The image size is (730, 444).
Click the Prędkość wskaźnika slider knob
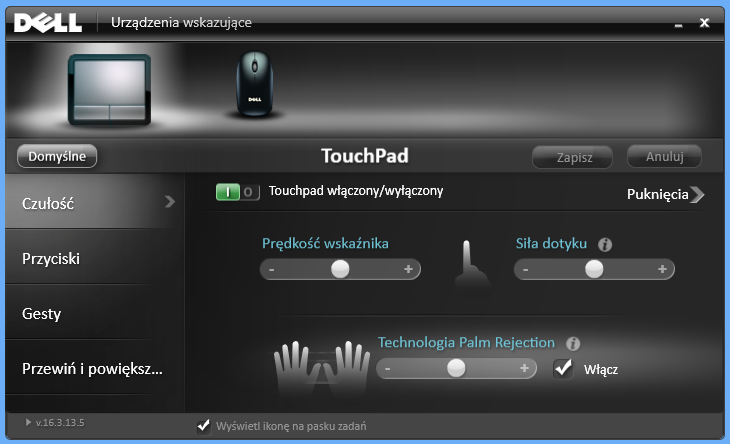[340, 269]
